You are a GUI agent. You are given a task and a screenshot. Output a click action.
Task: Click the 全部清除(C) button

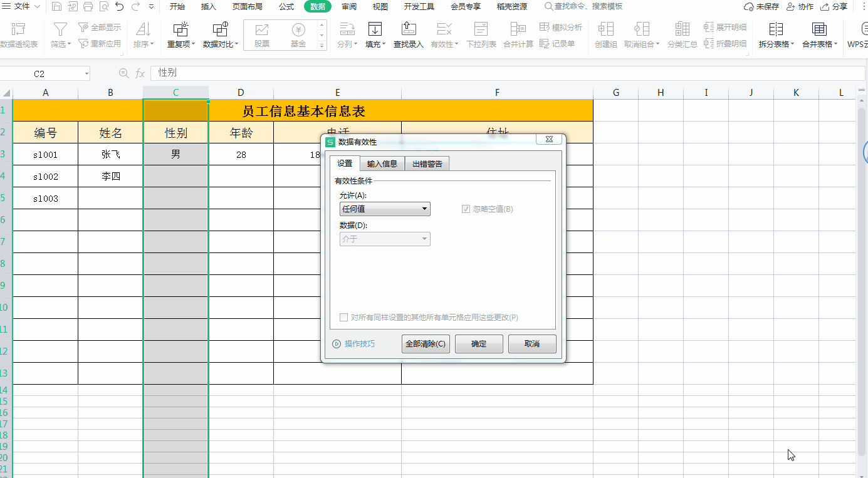click(426, 344)
